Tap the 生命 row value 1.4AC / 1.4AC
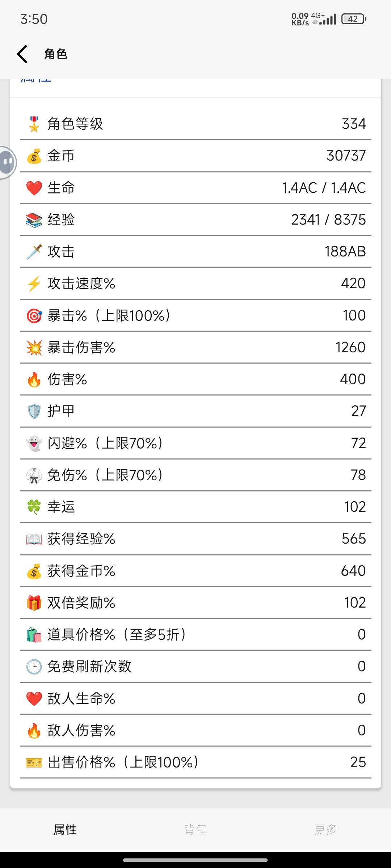The height and width of the screenshot is (868, 391). pyautogui.click(x=324, y=188)
